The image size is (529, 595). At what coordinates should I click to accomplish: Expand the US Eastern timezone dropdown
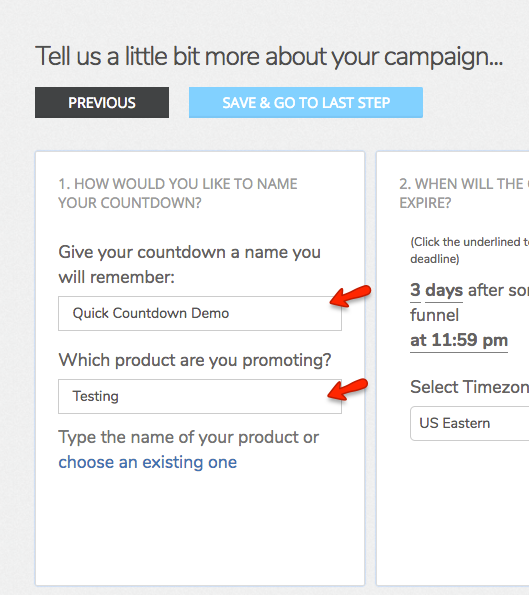pos(469,423)
